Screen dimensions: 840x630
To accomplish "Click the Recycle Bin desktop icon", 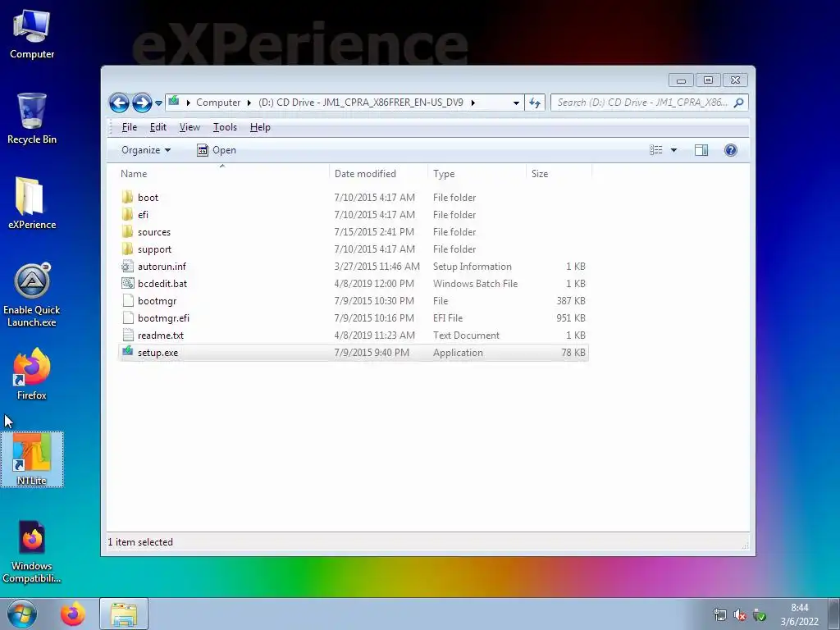I will coord(32,118).
